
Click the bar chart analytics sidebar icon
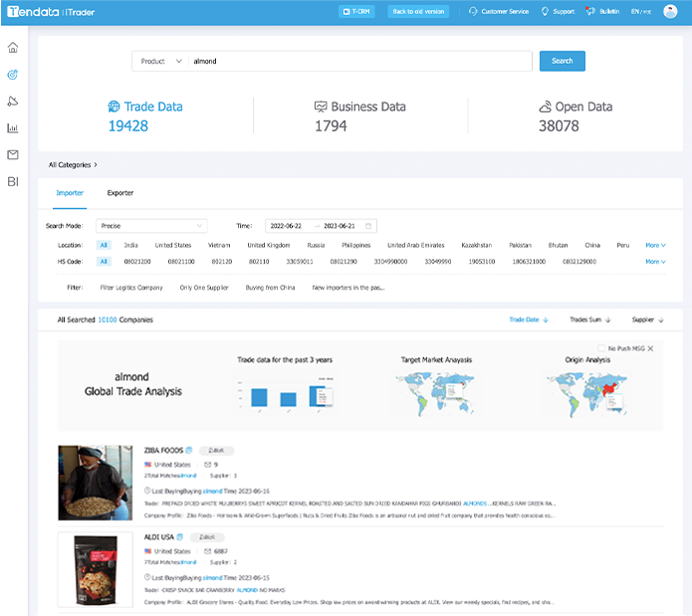click(x=13, y=127)
